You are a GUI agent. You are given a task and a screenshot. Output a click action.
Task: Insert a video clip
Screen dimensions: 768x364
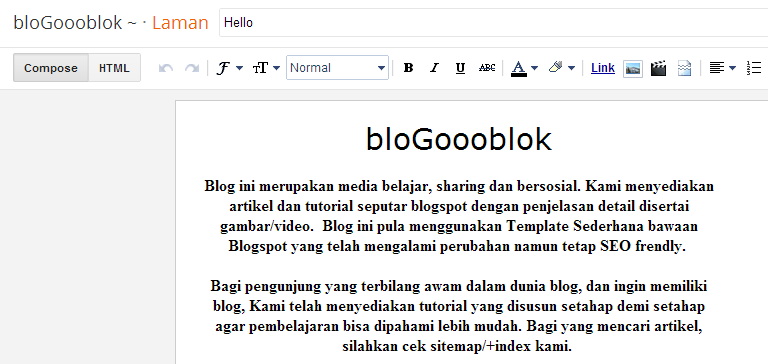[x=659, y=68]
